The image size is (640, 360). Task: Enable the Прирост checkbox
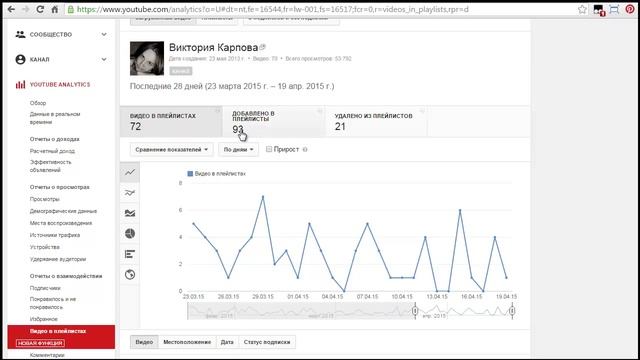click(269, 149)
